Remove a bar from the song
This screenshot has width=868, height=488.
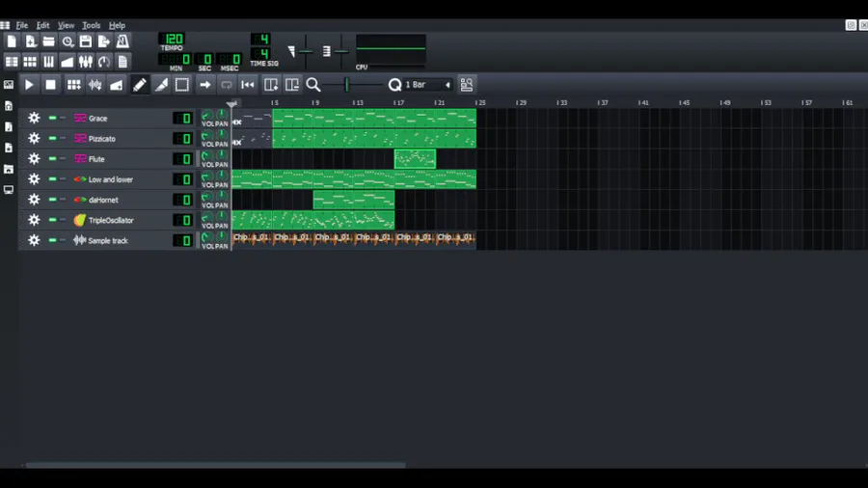[x=291, y=85]
